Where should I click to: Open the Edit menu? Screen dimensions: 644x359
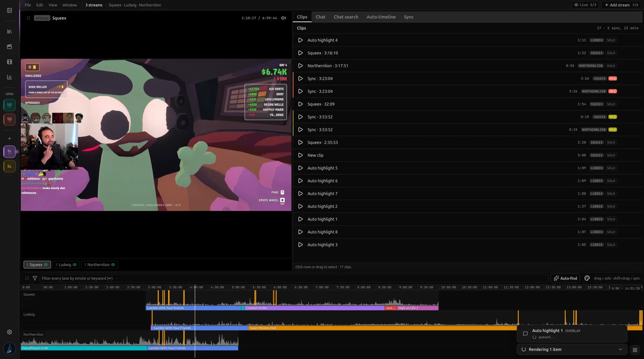40,5
